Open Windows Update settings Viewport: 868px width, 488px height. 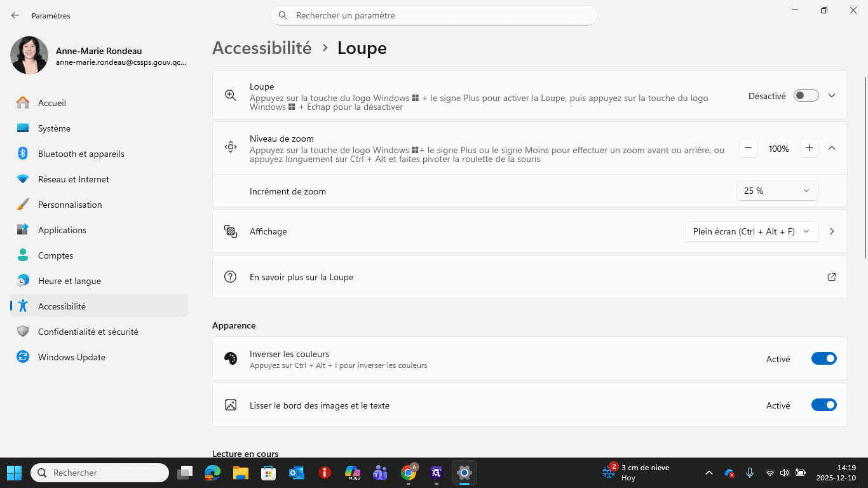tap(99, 357)
